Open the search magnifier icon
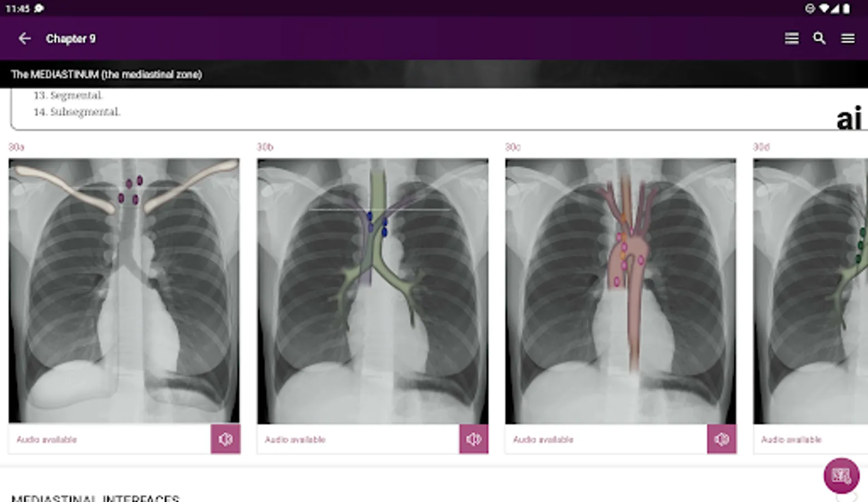The height and width of the screenshot is (502, 868). 819,38
